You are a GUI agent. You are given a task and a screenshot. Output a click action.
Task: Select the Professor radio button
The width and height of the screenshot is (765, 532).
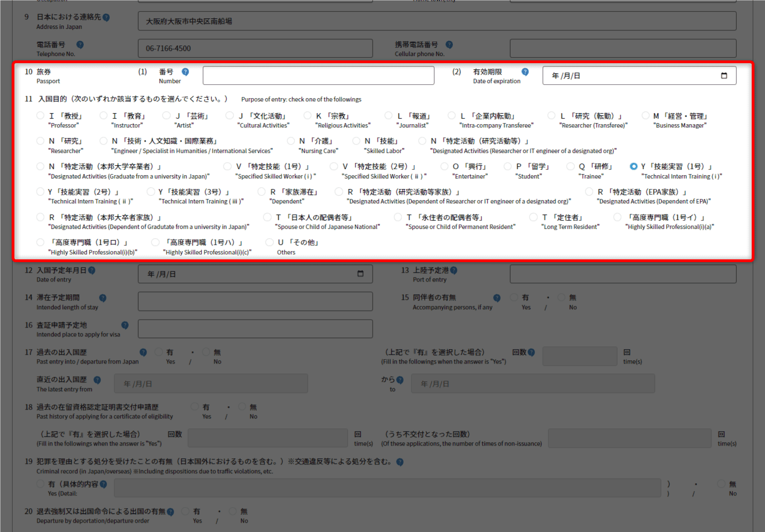click(x=40, y=116)
